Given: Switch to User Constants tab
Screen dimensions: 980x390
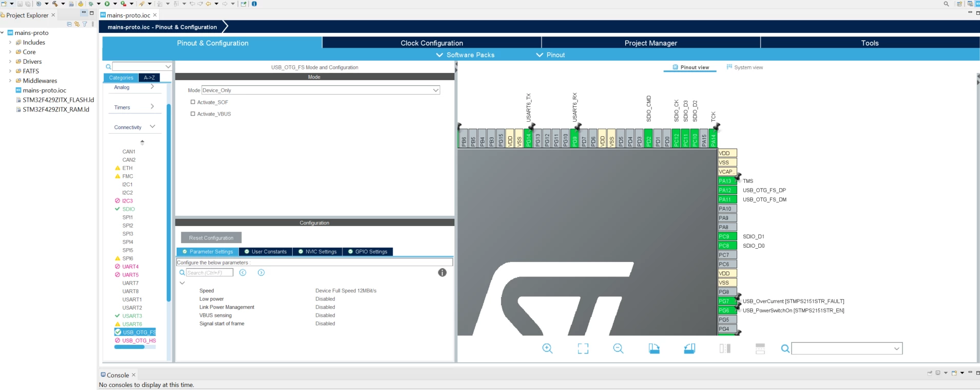Looking at the screenshot, I should pyautogui.click(x=265, y=252).
